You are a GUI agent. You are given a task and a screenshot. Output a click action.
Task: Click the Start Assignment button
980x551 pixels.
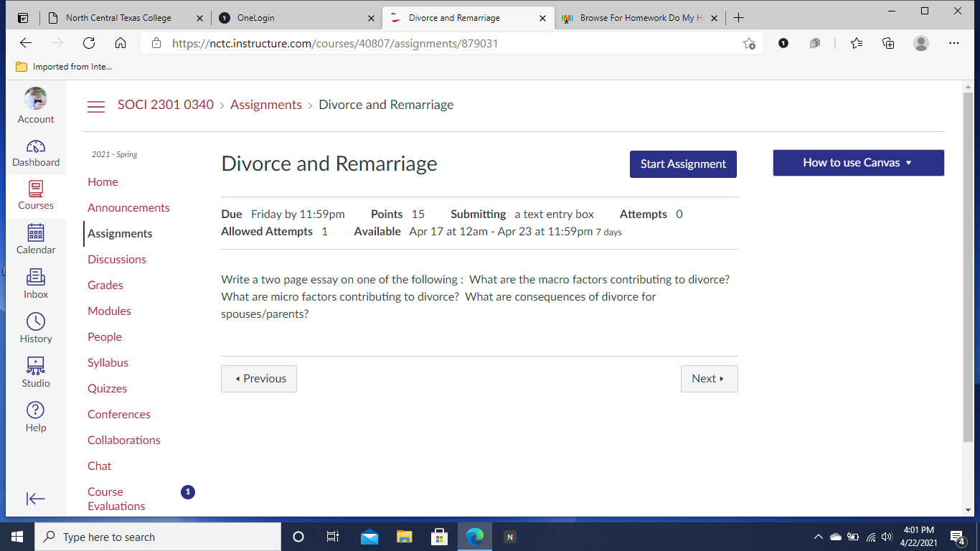(x=683, y=164)
